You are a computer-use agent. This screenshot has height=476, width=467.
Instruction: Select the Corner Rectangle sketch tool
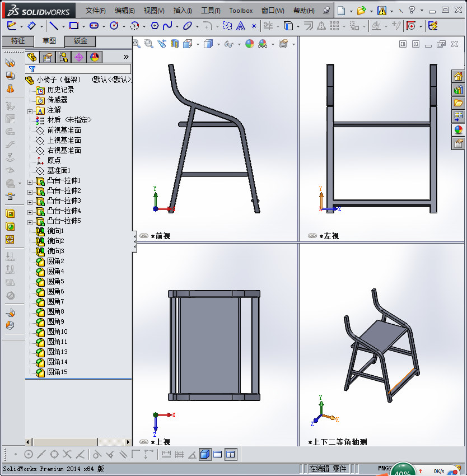(x=74, y=25)
